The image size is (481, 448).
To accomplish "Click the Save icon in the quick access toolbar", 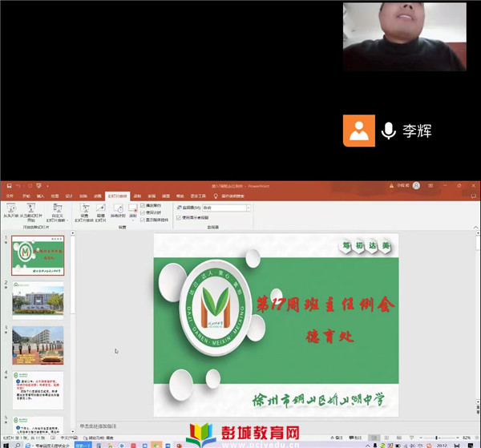I will [9, 186].
